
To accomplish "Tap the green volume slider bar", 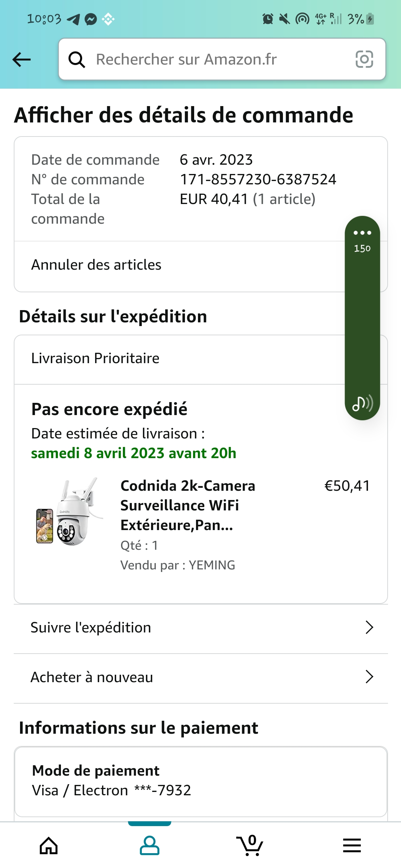I will click(362, 319).
